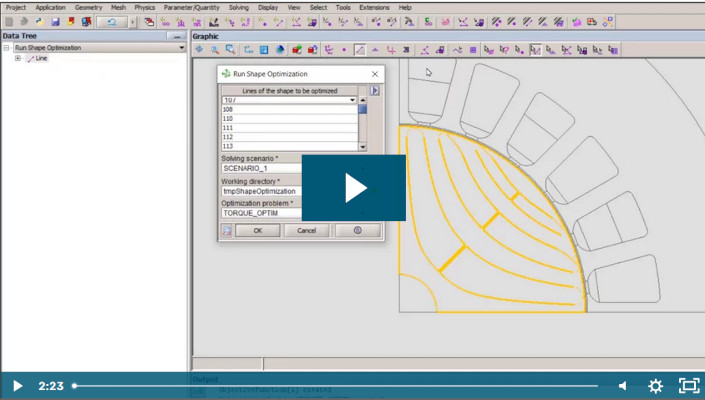The image size is (705, 400).
Task: Open the Geometry menu
Action: pos(88,7)
